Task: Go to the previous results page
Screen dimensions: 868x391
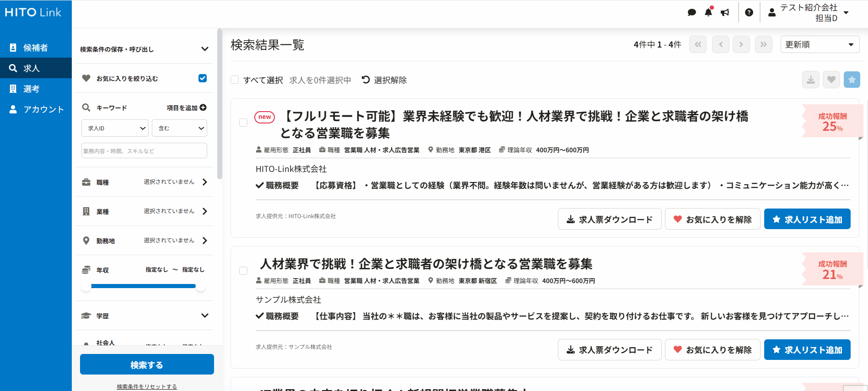Action: tap(721, 44)
